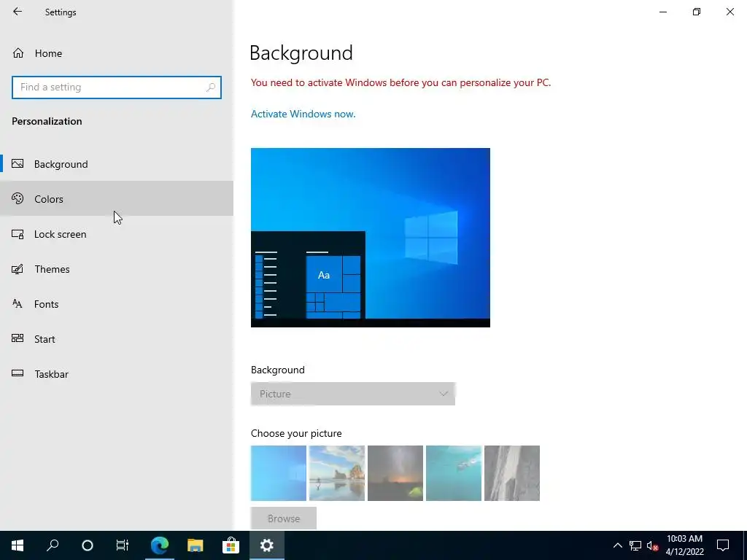The height and width of the screenshot is (560, 747).
Task: Open taskbar Search
Action: [x=53, y=545]
